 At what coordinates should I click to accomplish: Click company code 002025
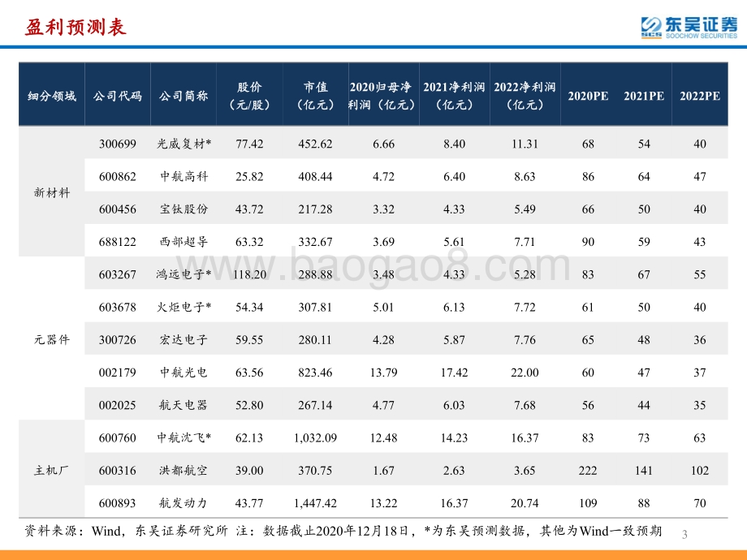[x=118, y=405]
